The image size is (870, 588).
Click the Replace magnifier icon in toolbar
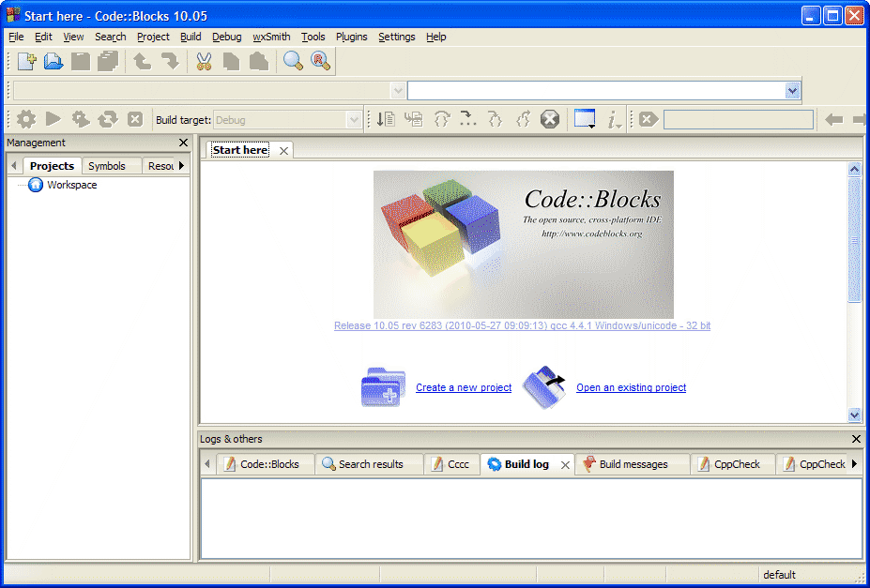click(x=321, y=62)
